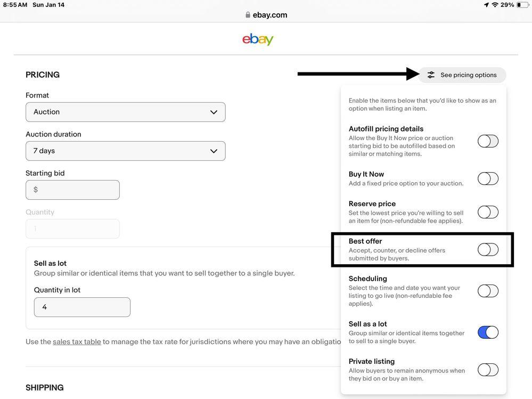Click the PRICING section heading
Screen dimensions: 532x399
tap(43, 75)
